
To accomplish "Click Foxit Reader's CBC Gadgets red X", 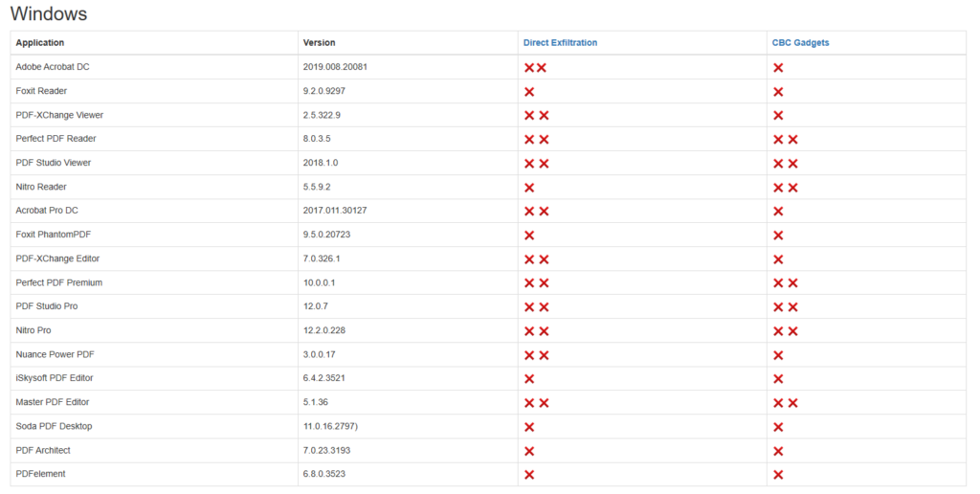I will click(x=778, y=92).
